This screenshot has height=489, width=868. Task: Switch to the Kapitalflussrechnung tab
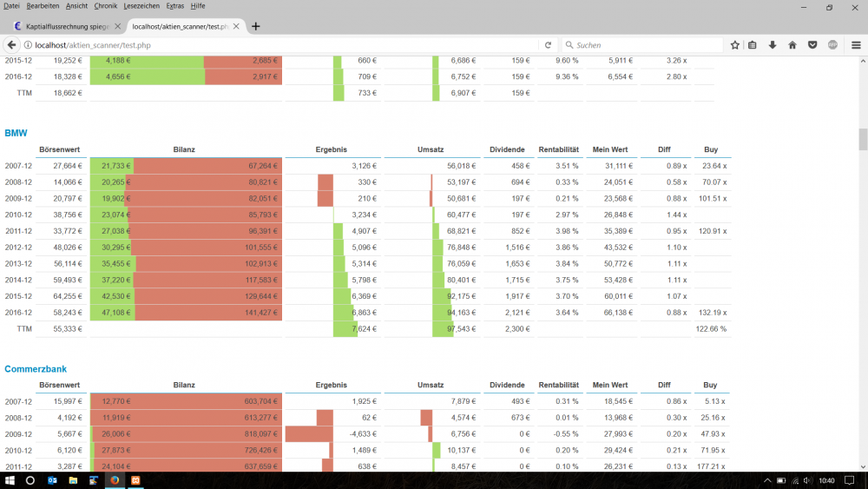[x=67, y=27]
